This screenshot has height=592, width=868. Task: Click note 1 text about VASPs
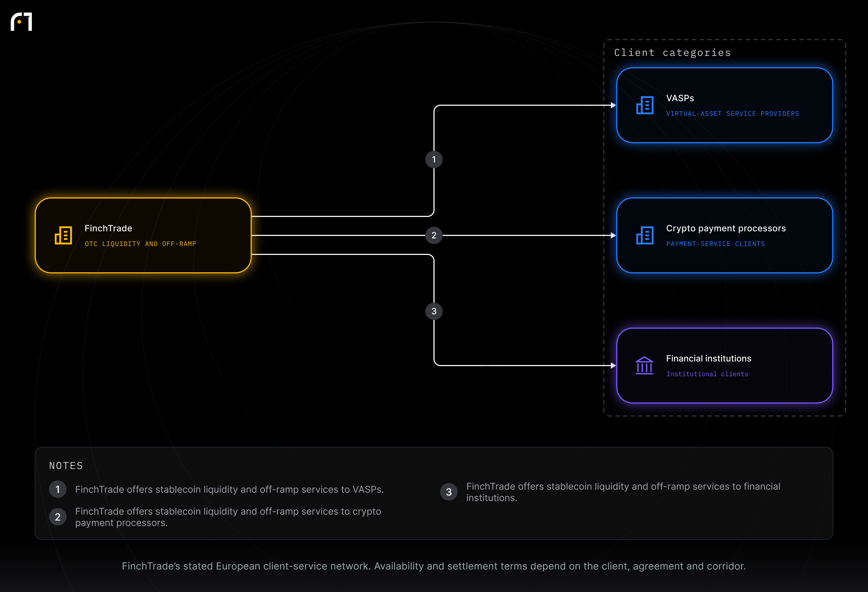point(229,489)
